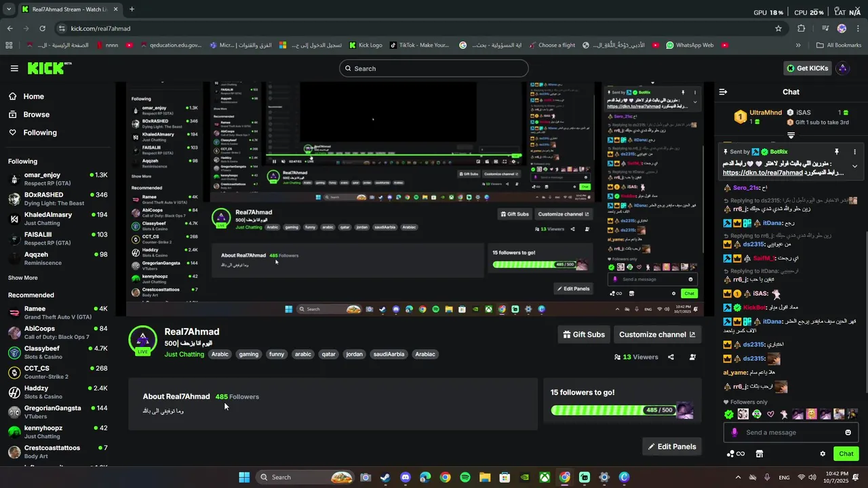Viewport: 868px width, 488px height.
Task: Click the Just Chatting category link
Action: (x=184, y=354)
